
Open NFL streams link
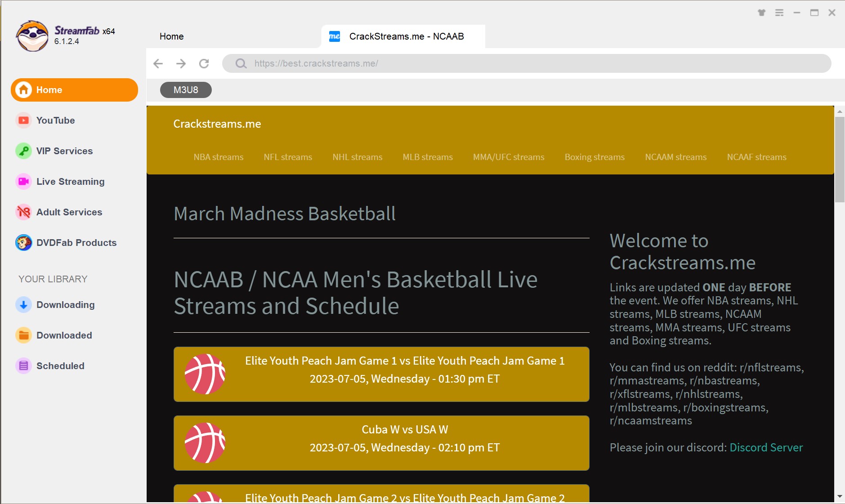(288, 157)
